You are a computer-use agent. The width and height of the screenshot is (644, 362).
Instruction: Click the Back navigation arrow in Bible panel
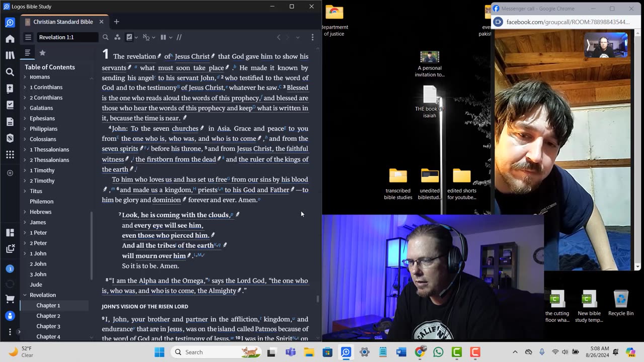279,37
